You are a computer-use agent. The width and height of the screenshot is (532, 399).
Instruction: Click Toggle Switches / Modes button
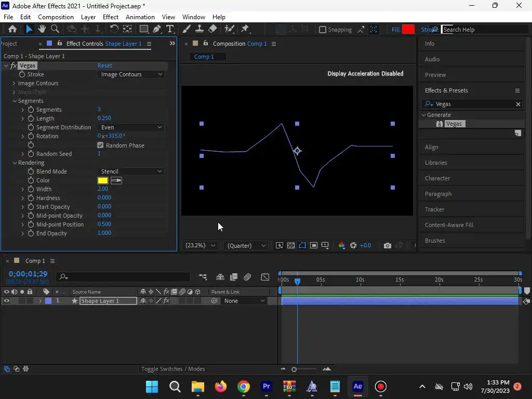pyautogui.click(x=173, y=369)
